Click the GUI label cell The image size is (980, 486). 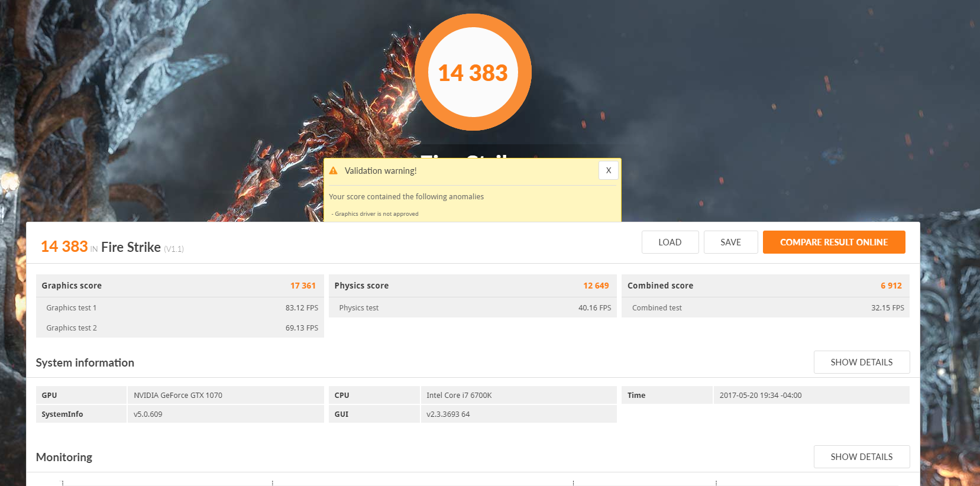click(x=374, y=414)
